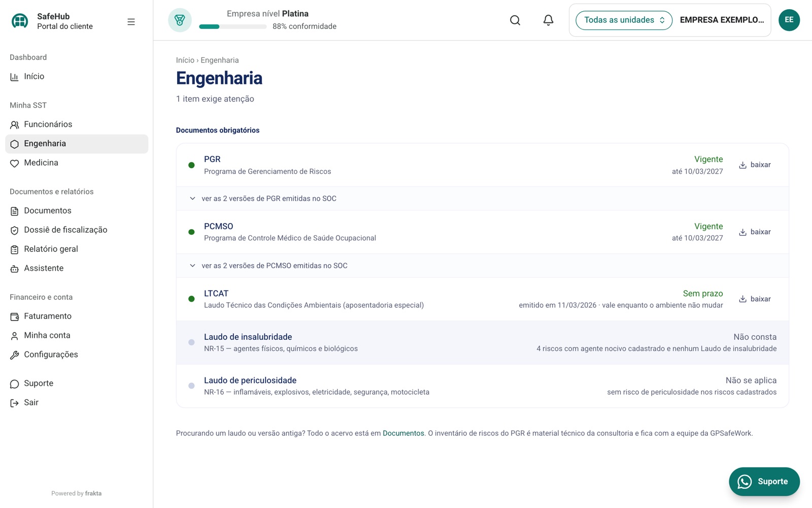Screen dimensions: 812x508
Task: Click WhatsApp icon in Suporte button
Action: [x=745, y=482]
